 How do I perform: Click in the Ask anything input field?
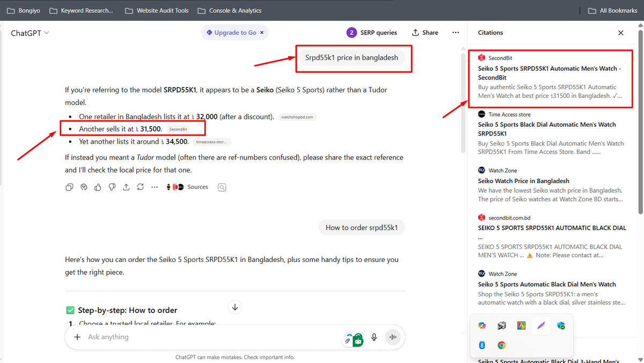[215, 337]
